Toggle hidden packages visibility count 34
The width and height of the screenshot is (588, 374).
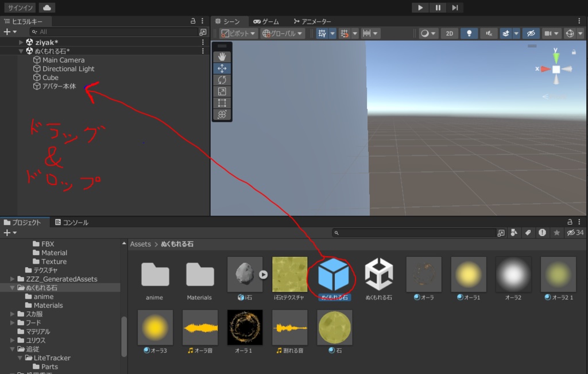point(575,233)
